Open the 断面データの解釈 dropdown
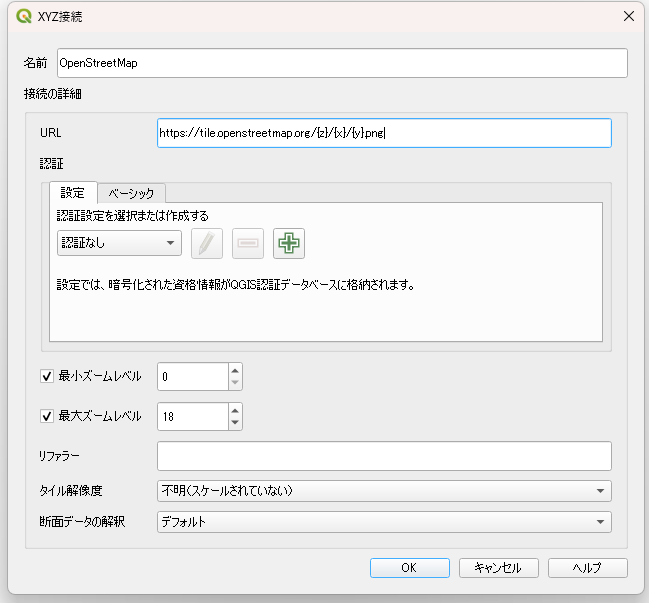Viewport: 649px width, 603px height. click(384, 522)
